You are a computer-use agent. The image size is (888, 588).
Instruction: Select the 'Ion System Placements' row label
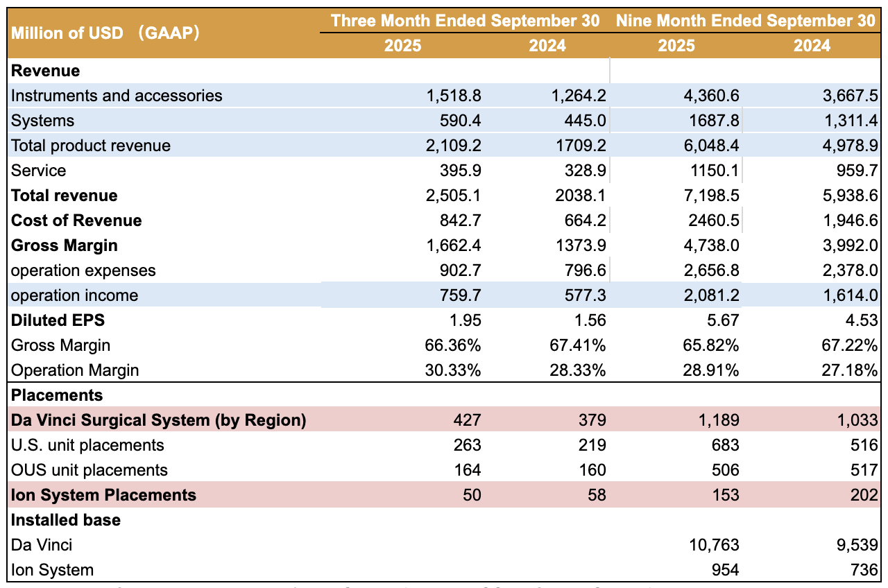[x=104, y=495]
